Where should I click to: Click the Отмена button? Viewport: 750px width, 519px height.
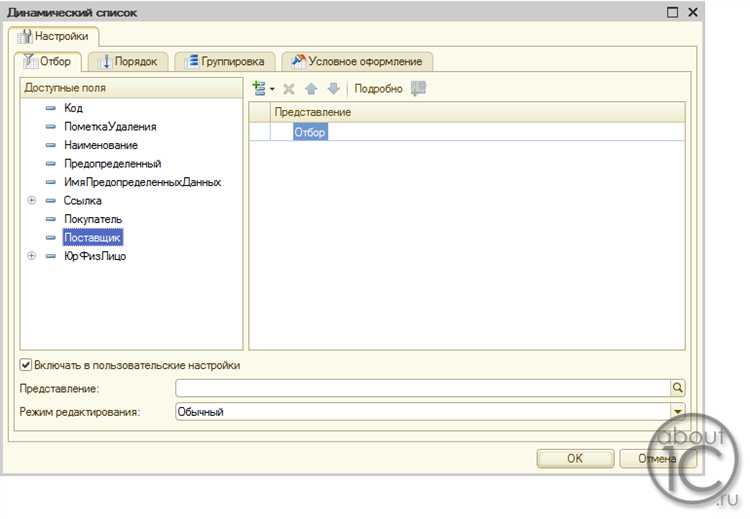657,458
